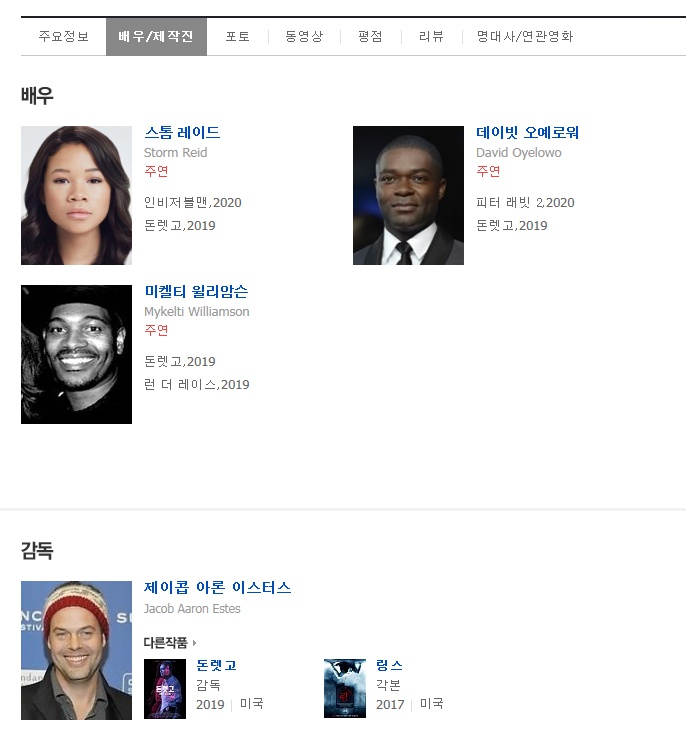Select the 명대사/연관영화 tab
The image size is (686, 741).
524,36
